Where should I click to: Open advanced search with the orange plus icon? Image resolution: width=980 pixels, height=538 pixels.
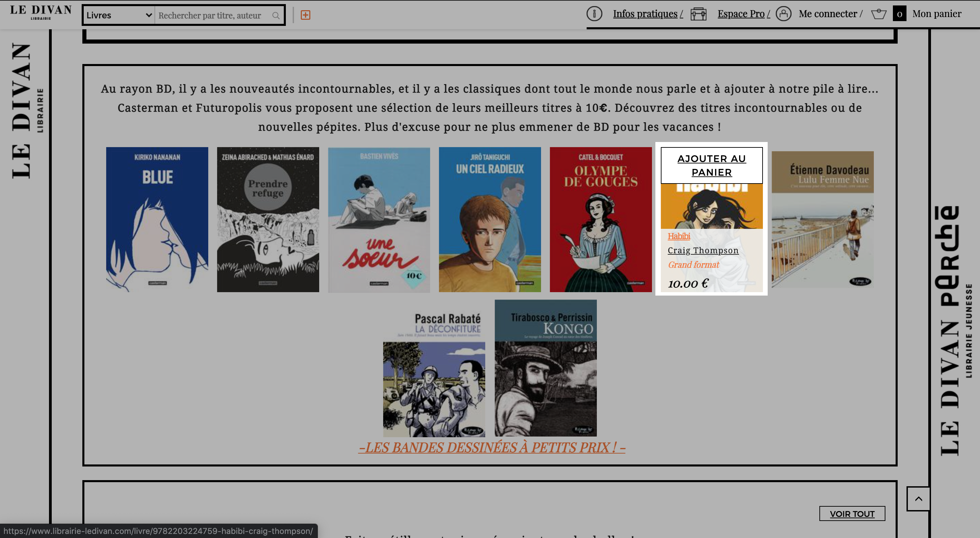[306, 15]
